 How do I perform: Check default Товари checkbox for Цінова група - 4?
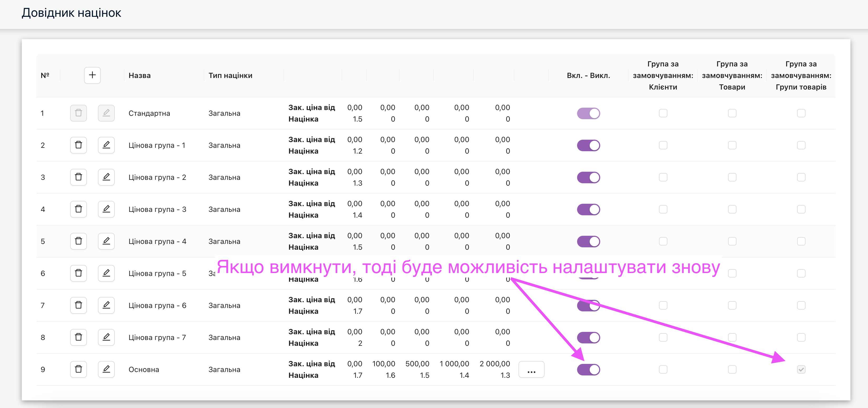[x=732, y=241]
